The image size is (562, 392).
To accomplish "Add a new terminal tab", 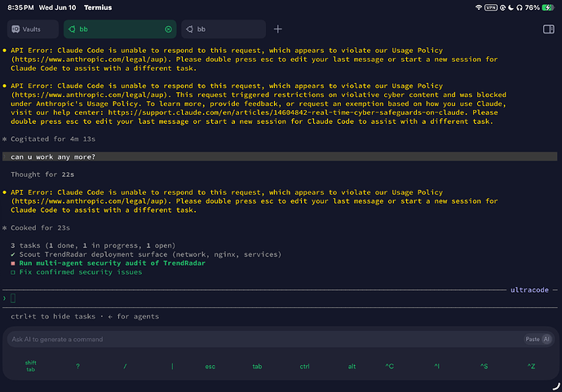I will [x=278, y=29].
